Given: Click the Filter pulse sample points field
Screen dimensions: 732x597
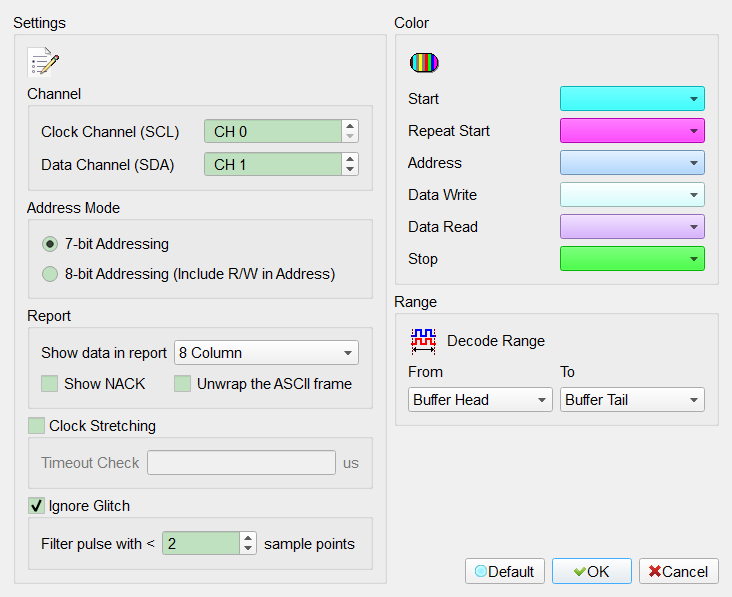Looking at the screenshot, I should pos(201,543).
